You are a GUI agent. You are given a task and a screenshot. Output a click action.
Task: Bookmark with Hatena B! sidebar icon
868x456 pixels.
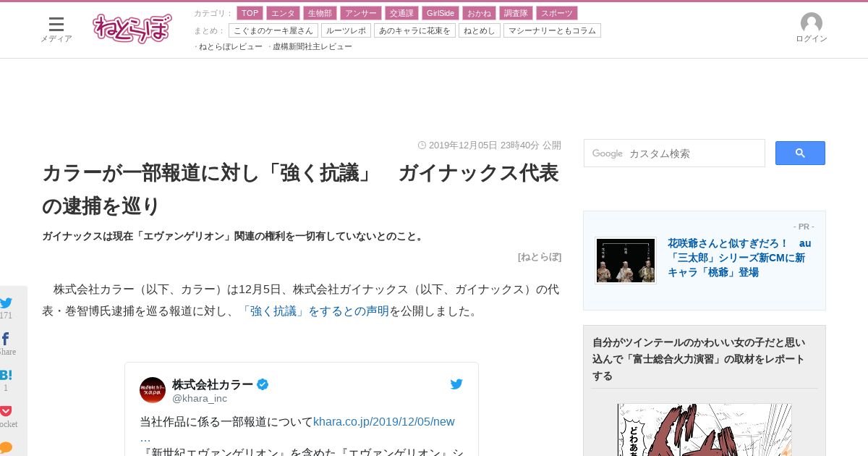click(x=6, y=375)
